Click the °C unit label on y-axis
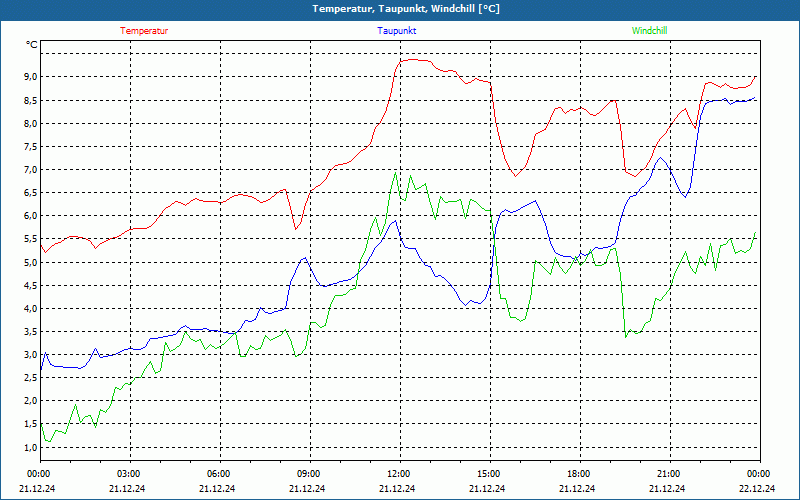800x500 pixels. 32,45
